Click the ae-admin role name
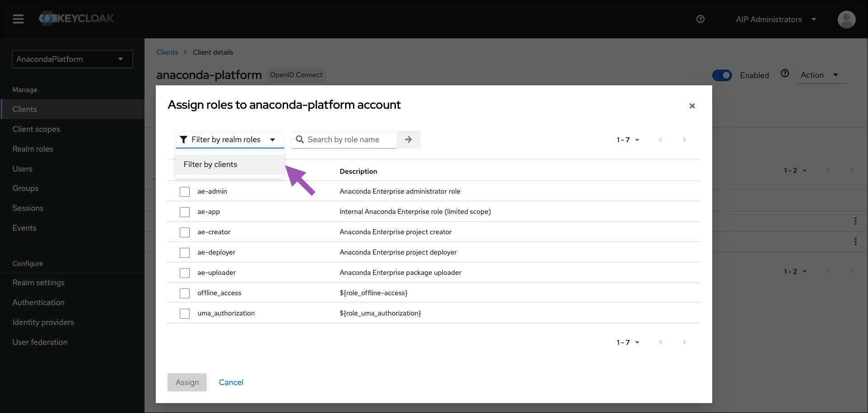This screenshot has width=868, height=413. (x=212, y=191)
